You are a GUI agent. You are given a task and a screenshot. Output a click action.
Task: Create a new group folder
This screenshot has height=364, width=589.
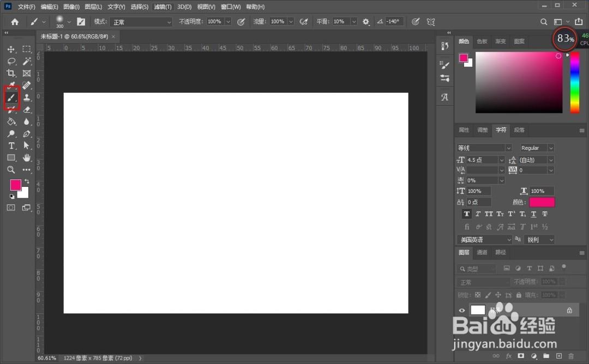coord(546,356)
